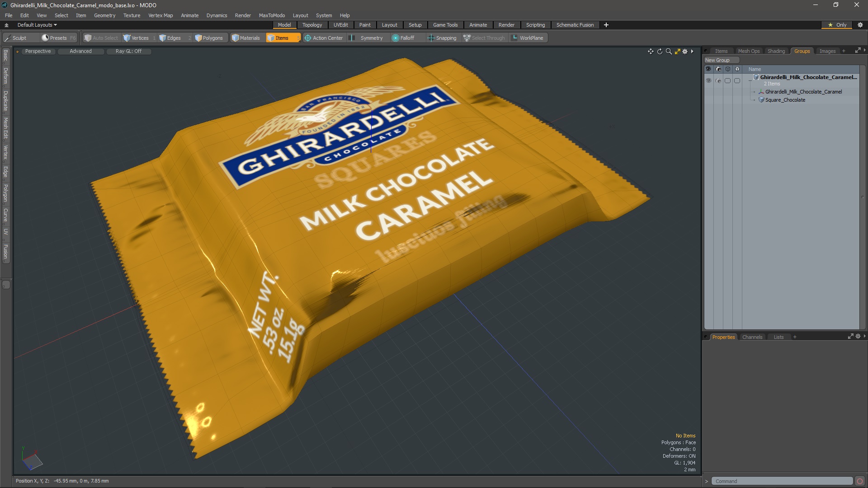The image size is (868, 488).
Task: Open WorkPlane options
Action: 528,38
